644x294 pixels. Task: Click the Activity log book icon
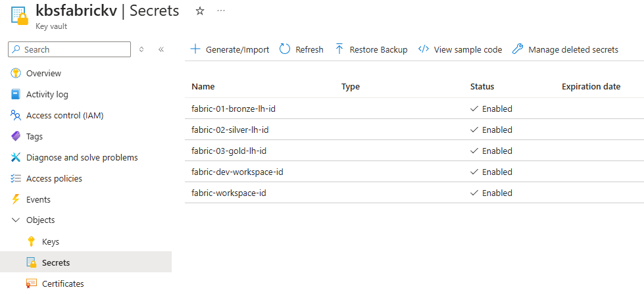(16, 95)
